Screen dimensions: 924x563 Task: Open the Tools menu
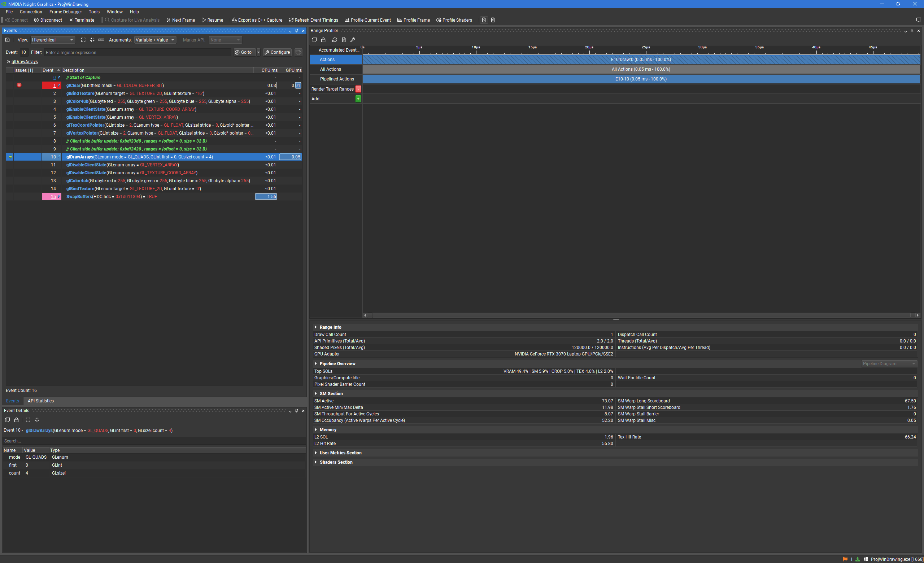[94, 12]
